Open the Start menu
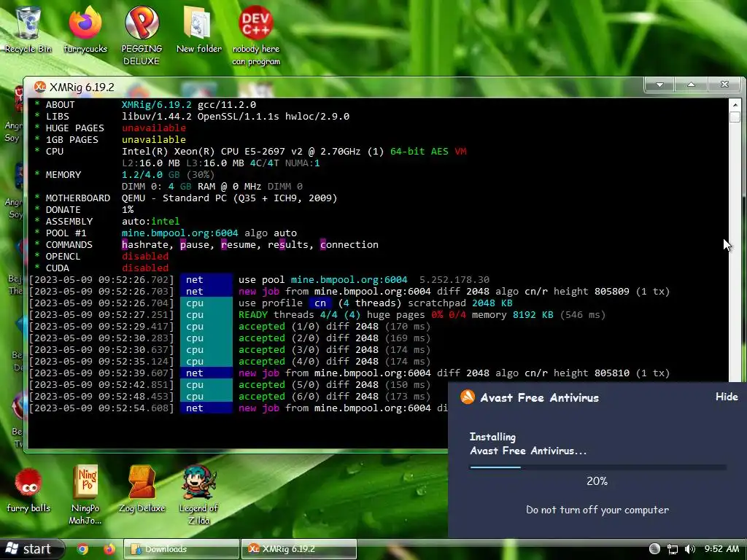This screenshot has height=560, width=747. pyautogui.click(x=31, y=549)
